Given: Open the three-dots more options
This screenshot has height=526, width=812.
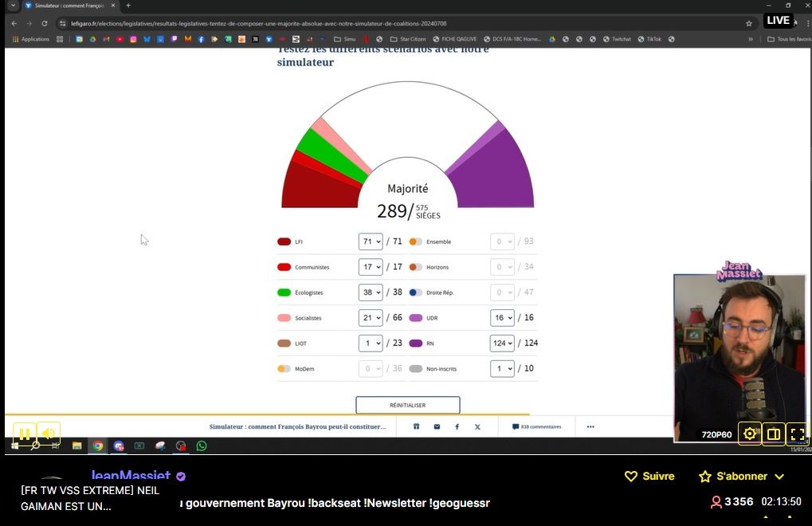Looking at the screenshot, I should pyautogui.click(x=590, y=426).
